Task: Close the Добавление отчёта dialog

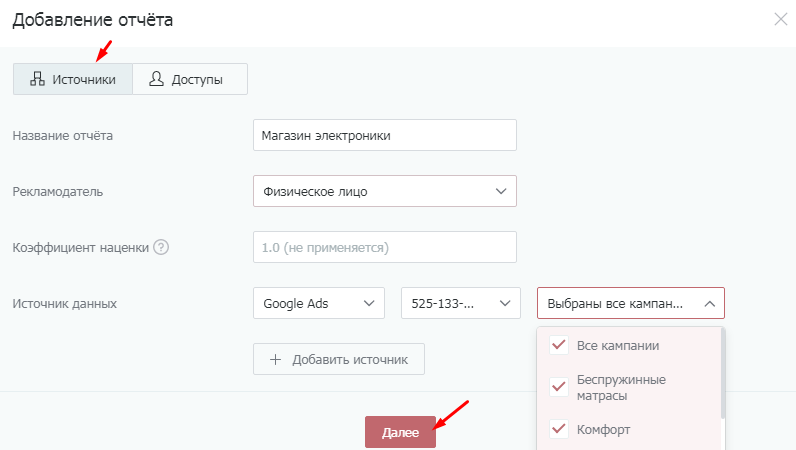Action: coord(780,18)
